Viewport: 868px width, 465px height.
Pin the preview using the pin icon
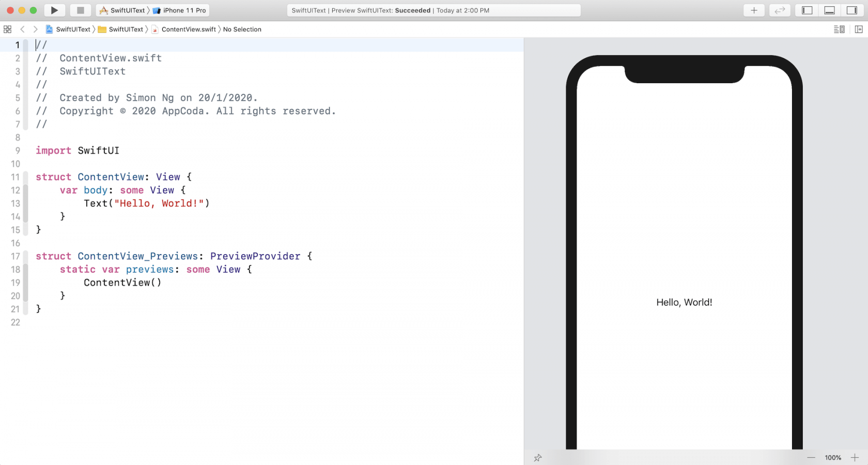point(538,458)
